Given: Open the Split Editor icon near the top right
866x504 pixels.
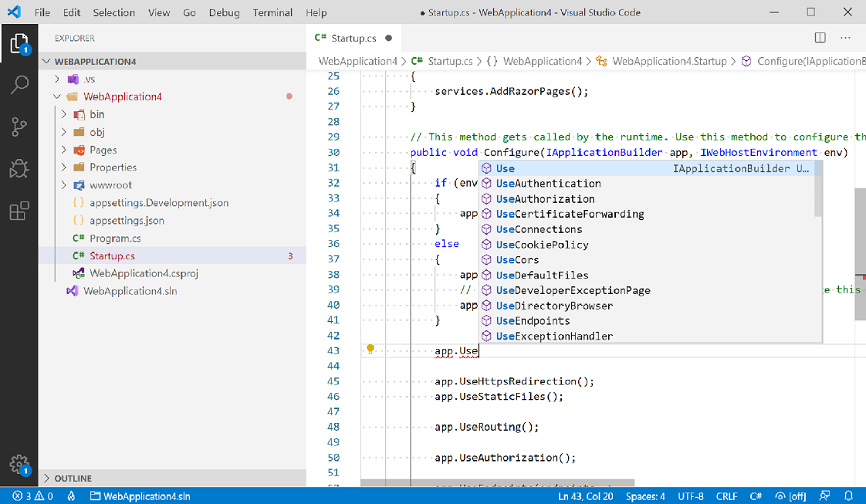Looking at the screenshot, I should (x=819, y=37).
